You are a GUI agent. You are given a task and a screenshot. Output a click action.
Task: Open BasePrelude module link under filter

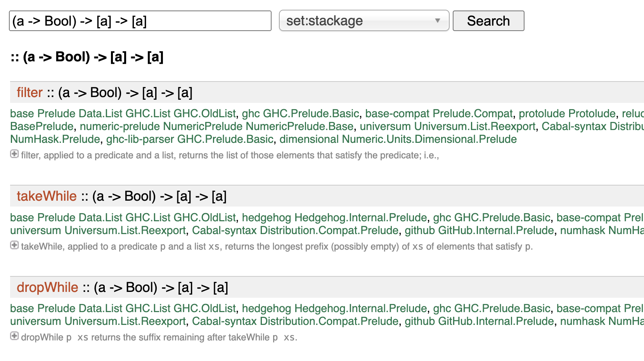tap(42, 127)
